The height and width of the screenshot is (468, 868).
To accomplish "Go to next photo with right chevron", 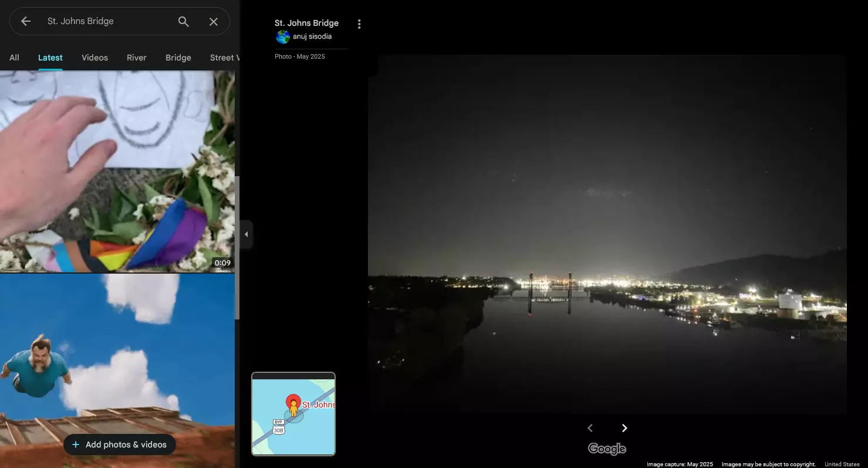I will pos(624,428).
